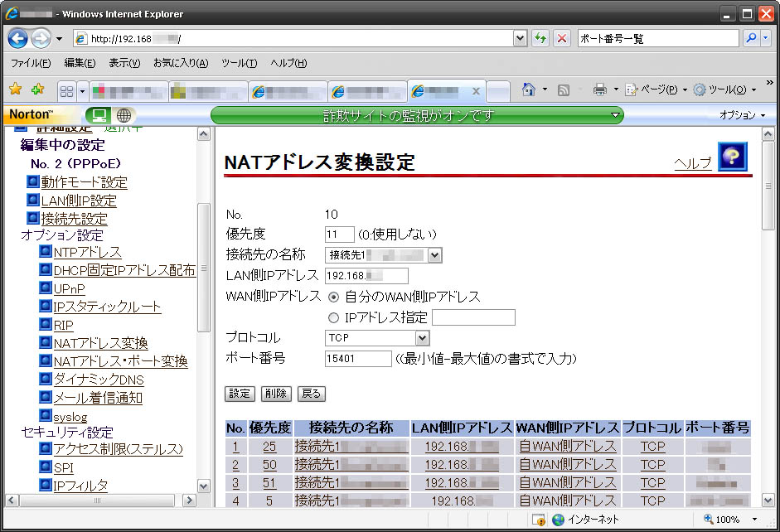Open the RIP sidebar link

coord(63,325)
